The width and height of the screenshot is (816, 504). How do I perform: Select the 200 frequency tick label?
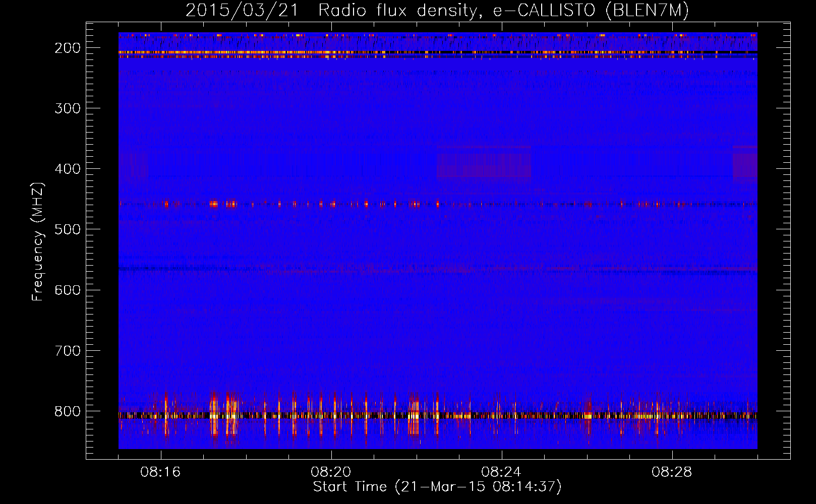tap(68, 48)
